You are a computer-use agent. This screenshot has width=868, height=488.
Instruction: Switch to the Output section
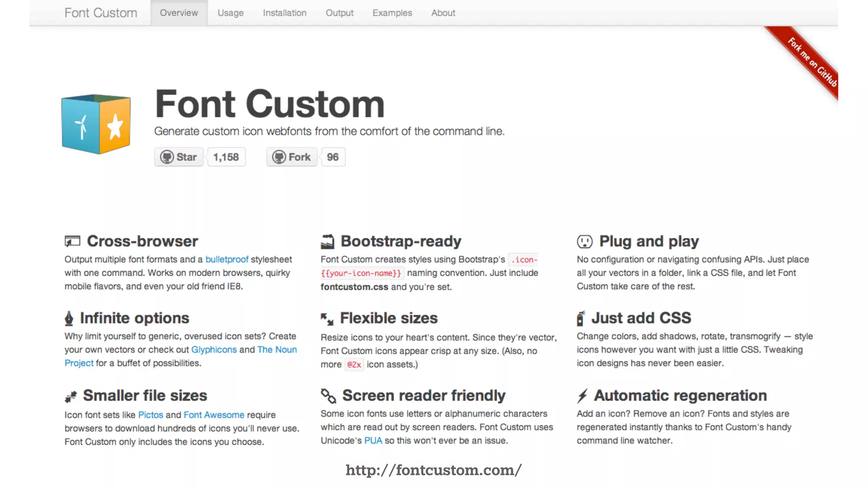pos(339,13)
